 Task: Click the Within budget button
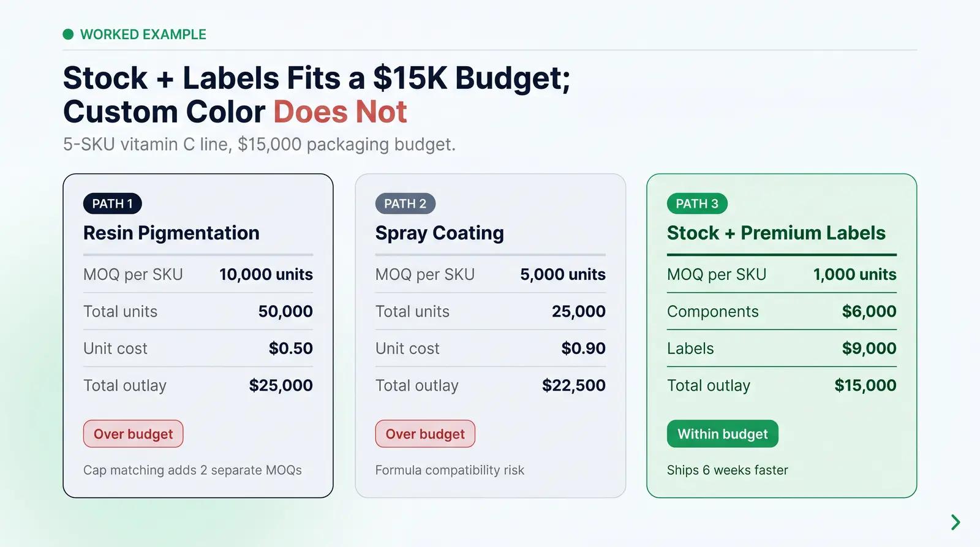click(x=723, y=434)
